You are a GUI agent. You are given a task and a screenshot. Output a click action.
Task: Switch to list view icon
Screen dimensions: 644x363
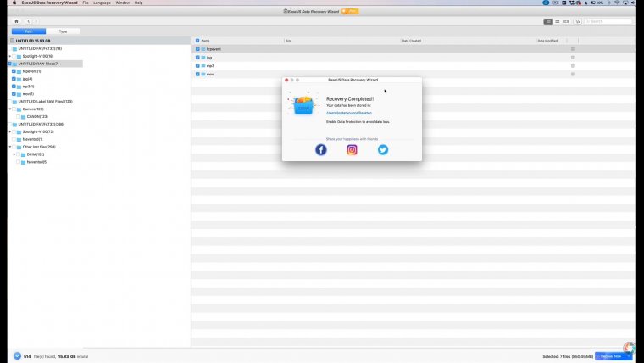point(548,21)
